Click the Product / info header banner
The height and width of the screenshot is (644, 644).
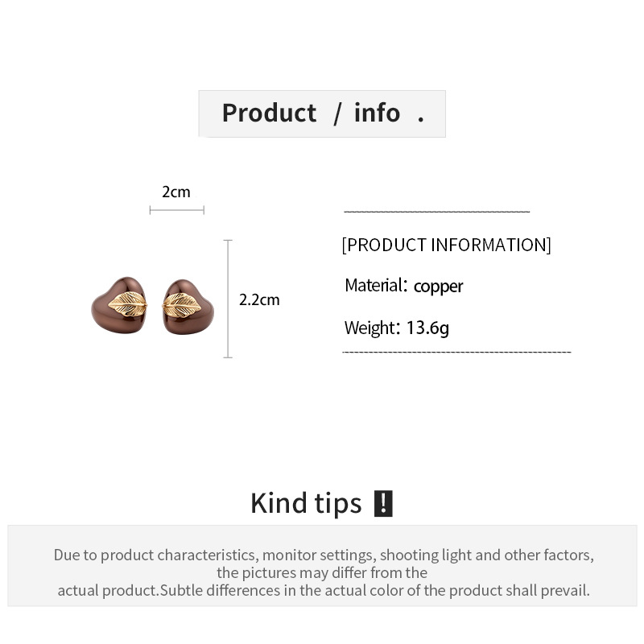pyautogui.click(x=322, y=114)
